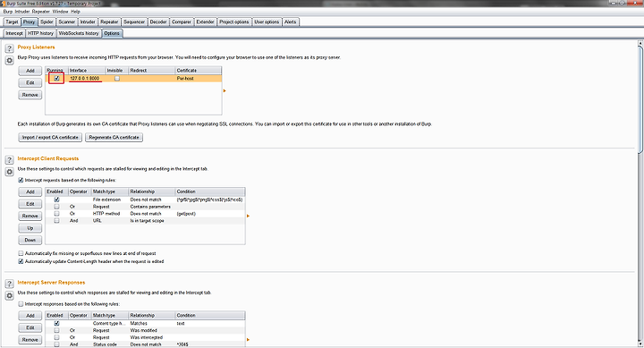Switch to the Intruder tab
This screenshot has width=644, height=348.
click(88, 21)
